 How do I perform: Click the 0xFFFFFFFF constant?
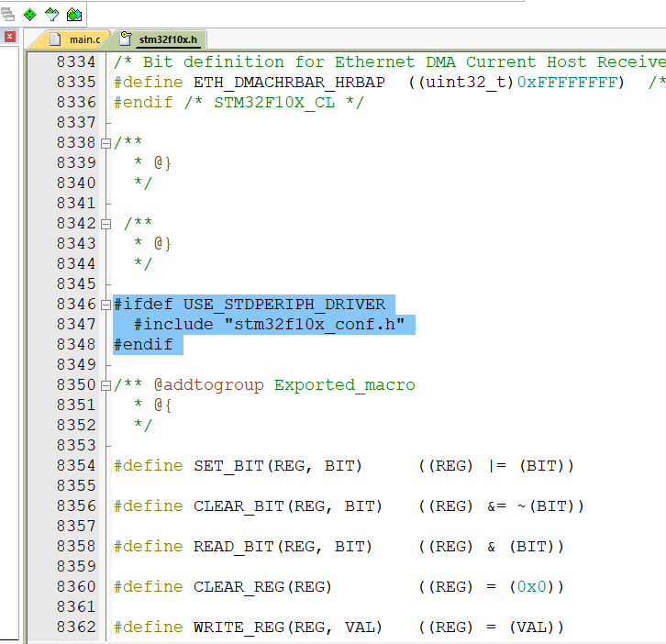click(567, 83)
